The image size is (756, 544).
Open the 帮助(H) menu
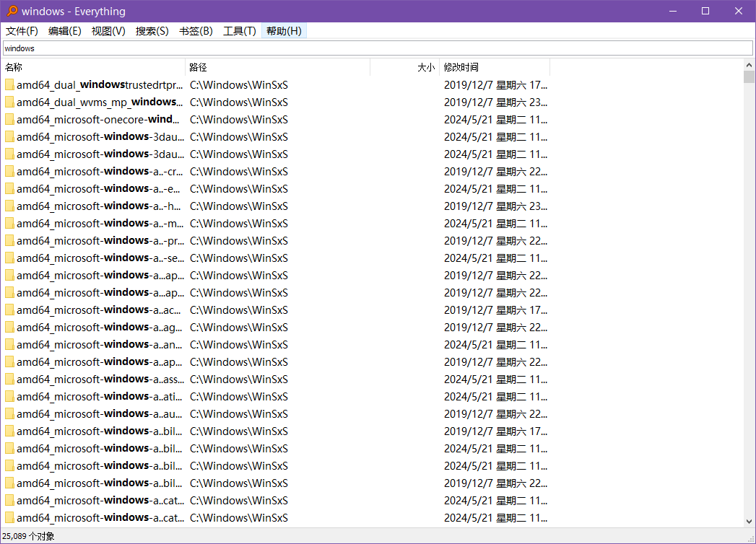coord(284,31)
